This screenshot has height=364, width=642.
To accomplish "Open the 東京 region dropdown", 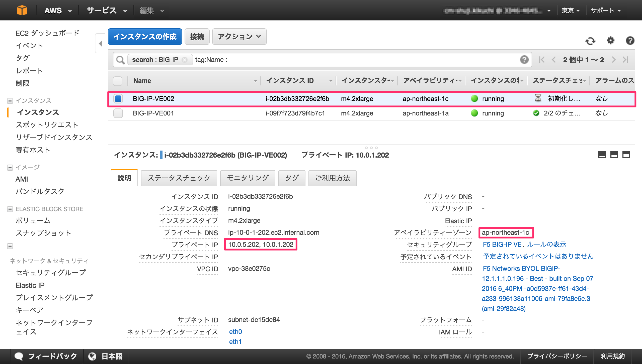I will [x=571, y=11].
